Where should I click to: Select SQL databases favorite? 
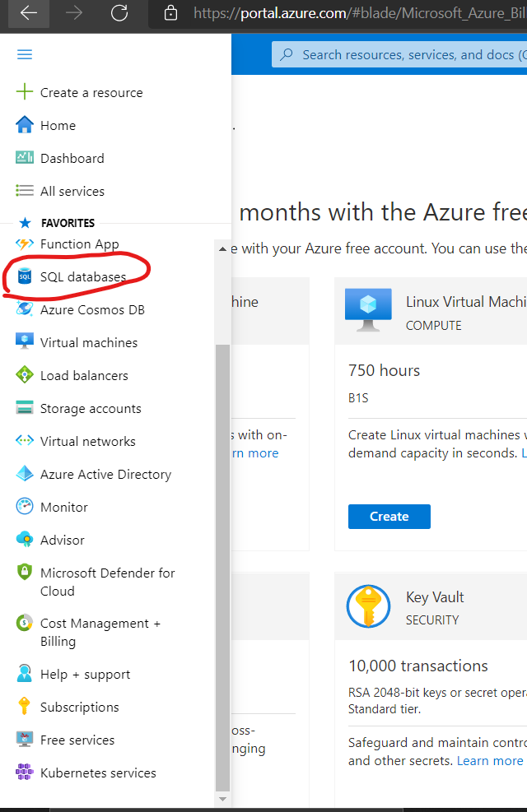click(83, 277)
